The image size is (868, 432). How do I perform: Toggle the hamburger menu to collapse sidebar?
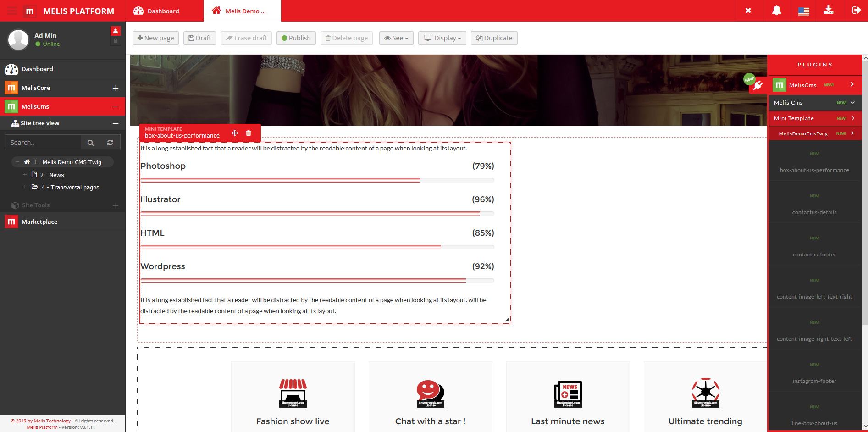point(12,11)
